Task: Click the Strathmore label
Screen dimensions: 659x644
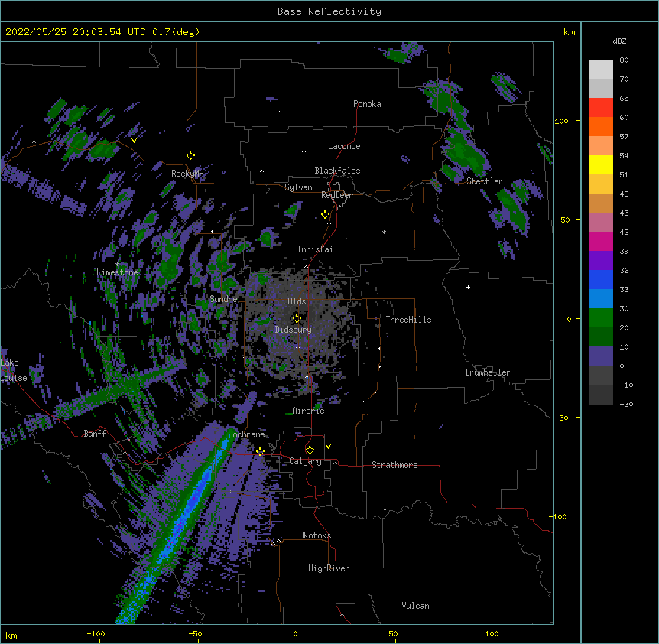Action: coord(394,465)
